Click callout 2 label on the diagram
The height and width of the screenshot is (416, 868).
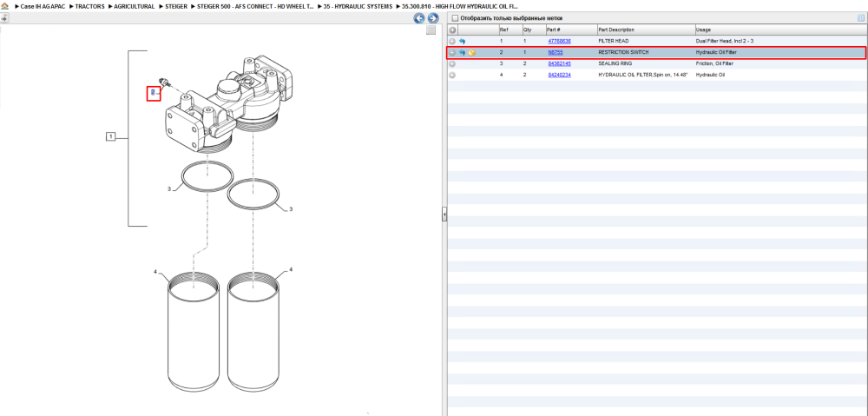(x=154, y=94)
